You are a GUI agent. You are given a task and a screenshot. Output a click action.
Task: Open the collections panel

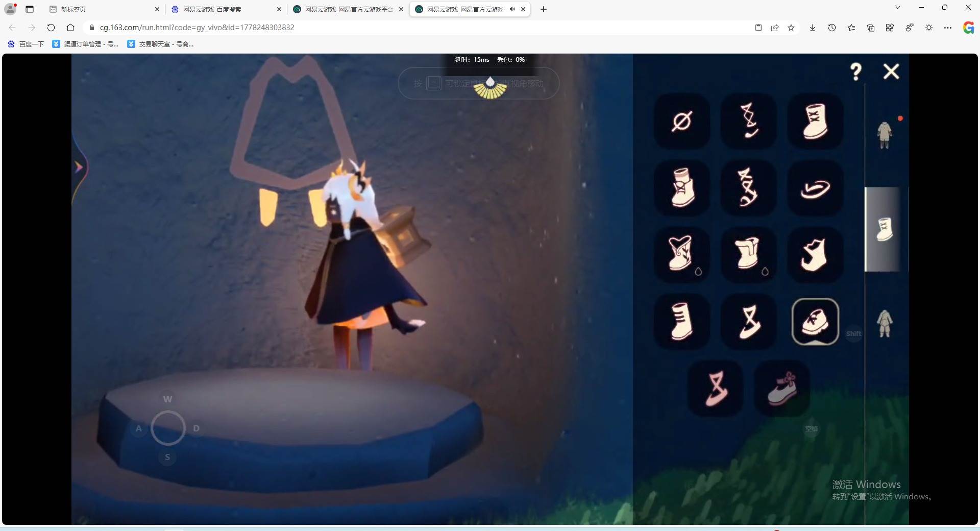point(871,28)
